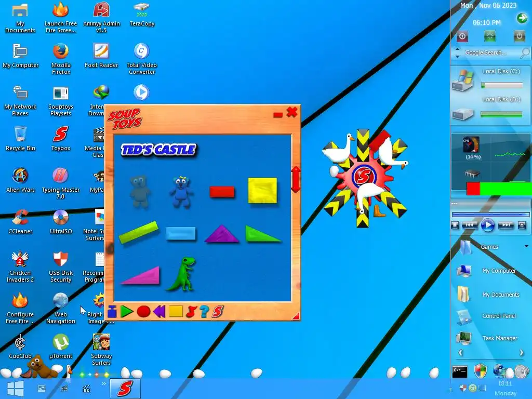Select the light blue rectangle block

click(x=181, y=234)
